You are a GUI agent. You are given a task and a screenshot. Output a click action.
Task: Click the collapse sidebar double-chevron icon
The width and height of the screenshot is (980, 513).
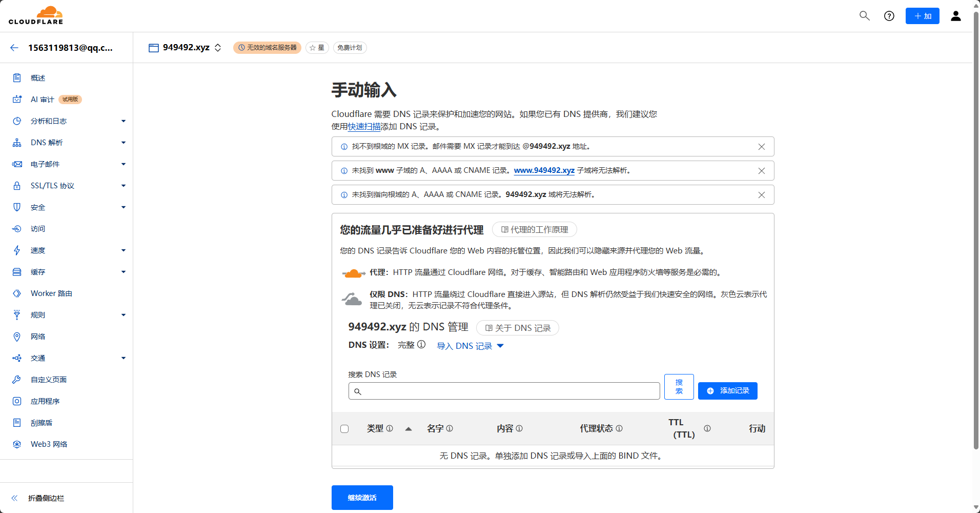pyautogui.click(x=14, y=498)
